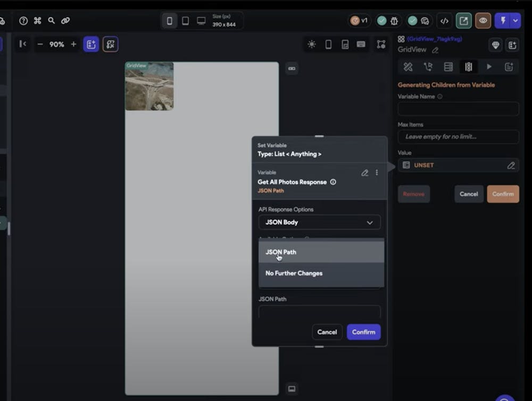Open the code view icon
The image size is (532, 401).
[x=444, y=21]
